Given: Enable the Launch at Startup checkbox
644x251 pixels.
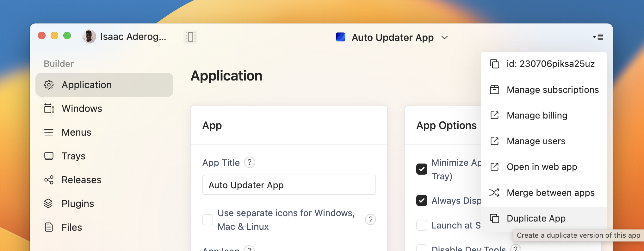Looking at the screenshot, I should pyautogui.click(x=422, y=225).
